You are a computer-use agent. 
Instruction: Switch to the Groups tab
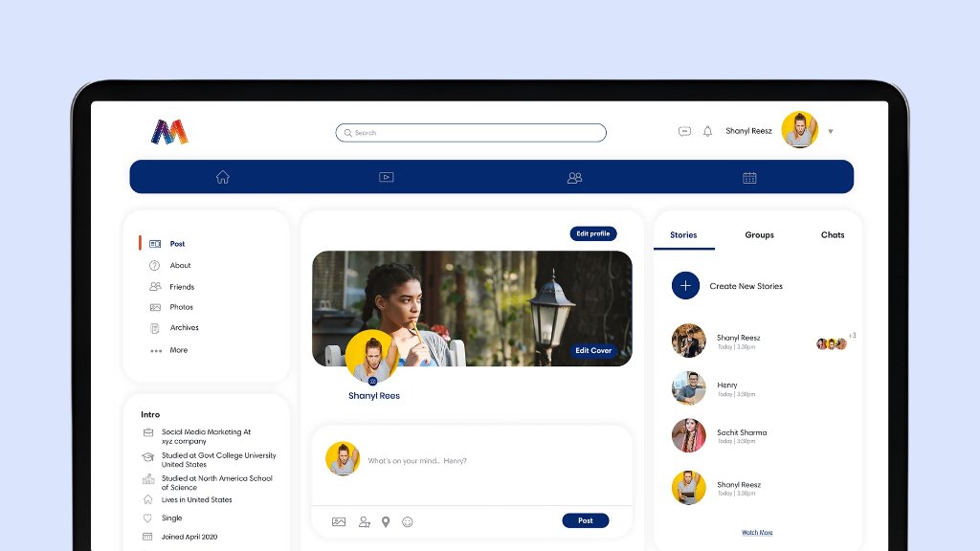coord(759,234)
